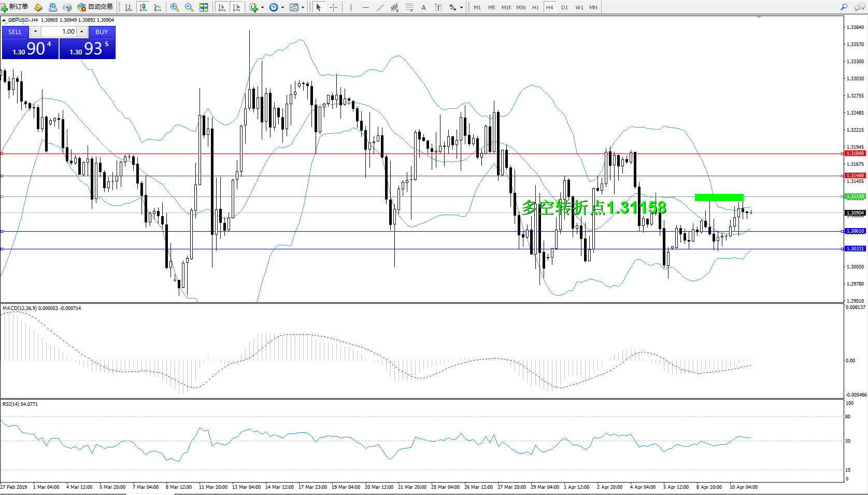Click the Zoom In magnifier icon

175,7
